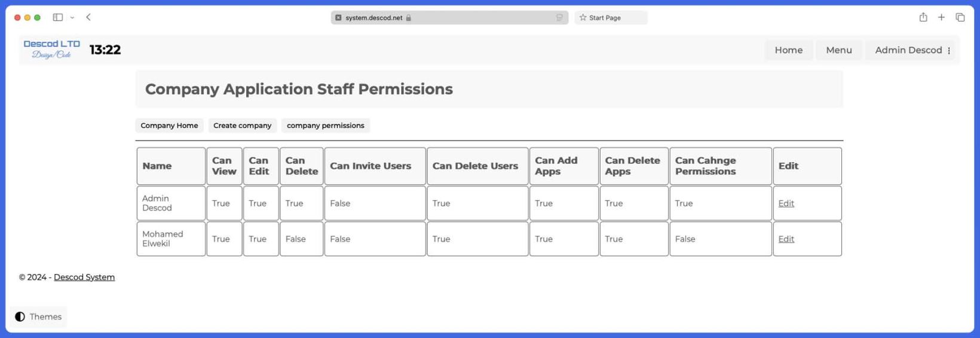The height and width of the screenshot is (338, 980).
Task: Click Mohamed Elwekil's Can Delete False cell
Action: pos(301,239)
